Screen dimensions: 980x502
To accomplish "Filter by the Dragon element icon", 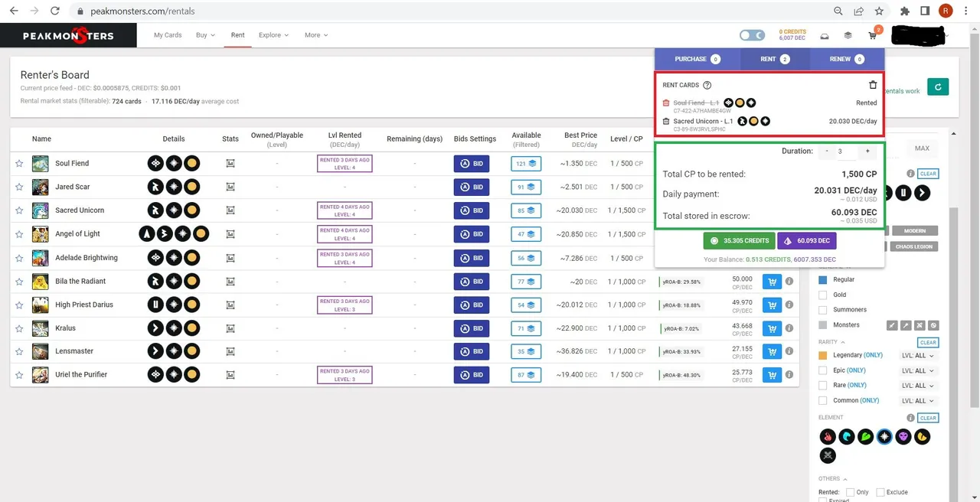I will (923, 436).
